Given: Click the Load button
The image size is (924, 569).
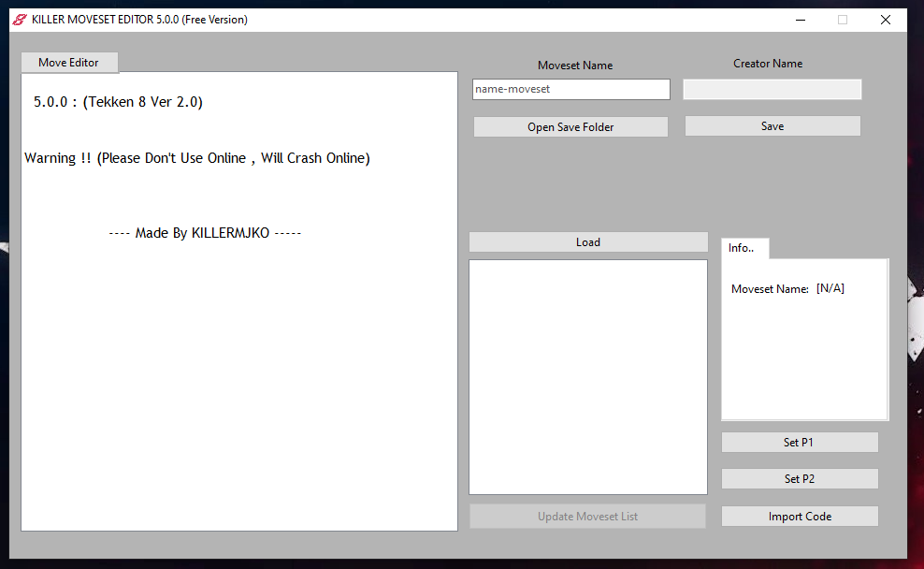Looking at the screenshot, I should click(x=588, y=242).
